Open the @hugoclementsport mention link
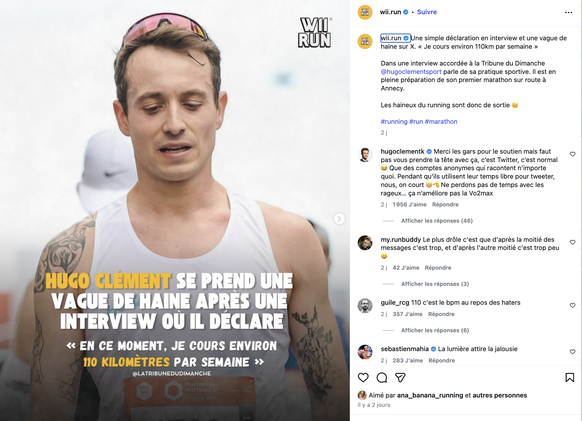 point(411,72)
